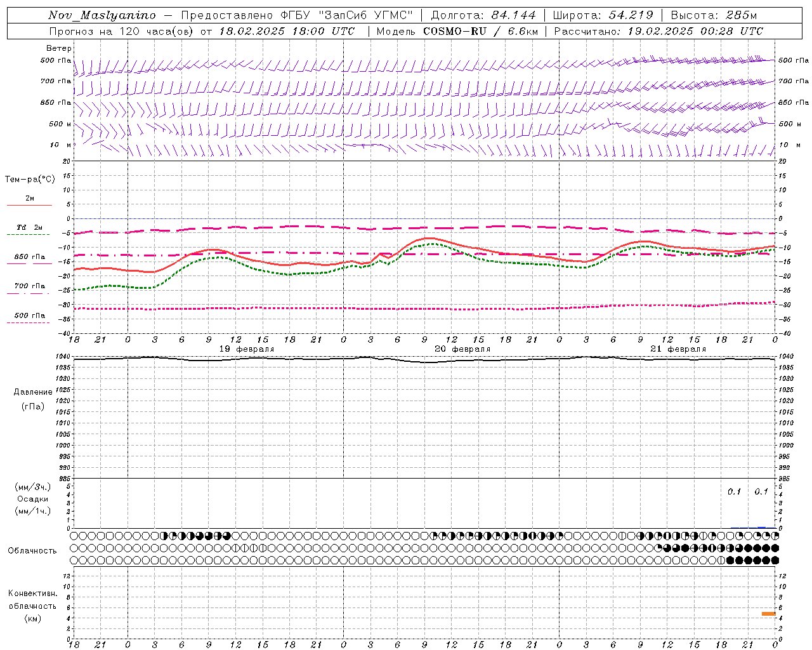Viewport: 812px width, 650px height.
Task: Click the left 700 гПа wind level label
Action: click(56, 81)
